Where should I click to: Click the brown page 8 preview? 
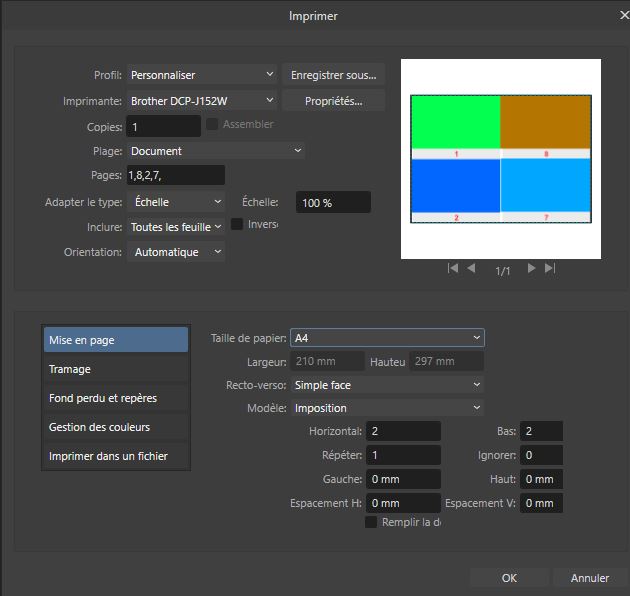click(x=545, y=122)
